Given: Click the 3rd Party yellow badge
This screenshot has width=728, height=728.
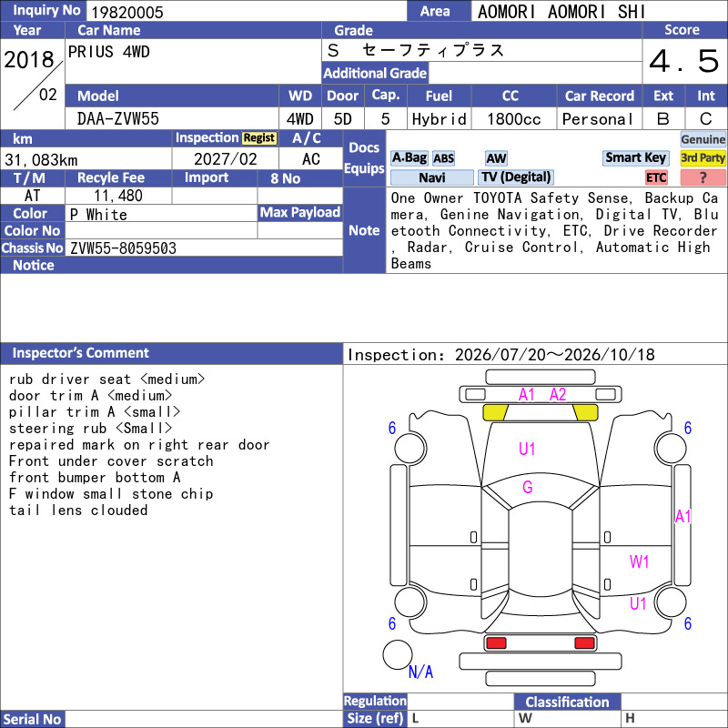Looking at the screenshot, I should click(x=703, y=157).
